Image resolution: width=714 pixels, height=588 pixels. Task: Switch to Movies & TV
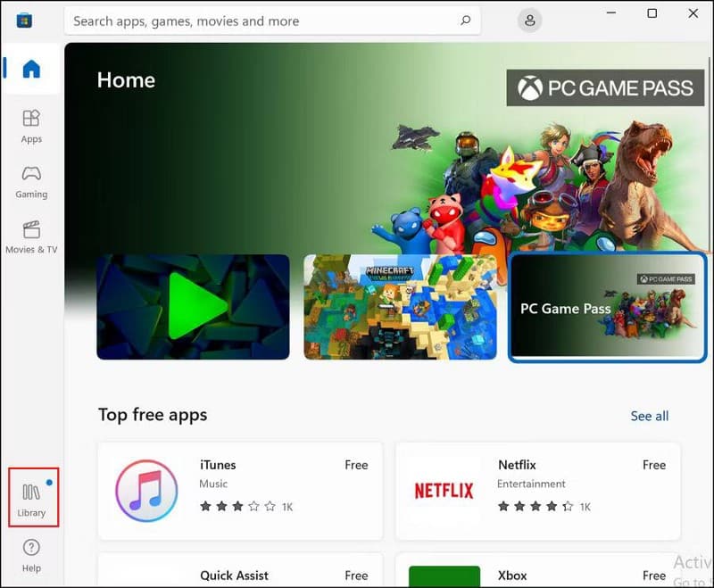32,237
